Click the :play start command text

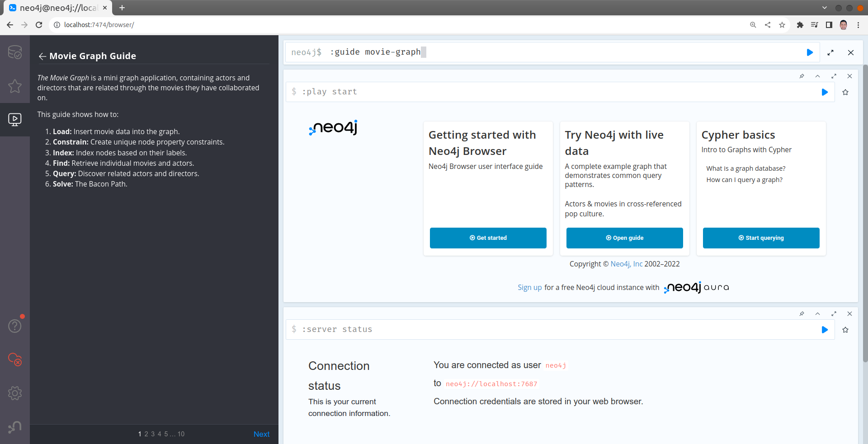tap(330, 92)
